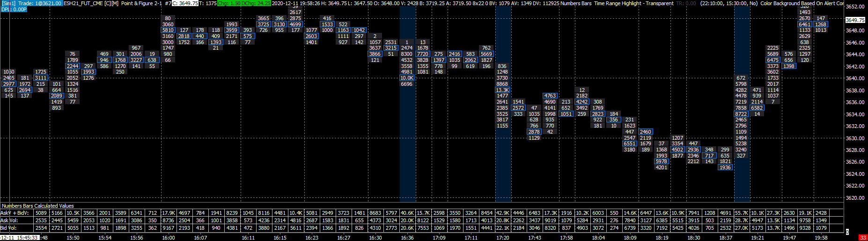
Task: Click the blue-outlined 6461 cell
Action: (805, 24)
